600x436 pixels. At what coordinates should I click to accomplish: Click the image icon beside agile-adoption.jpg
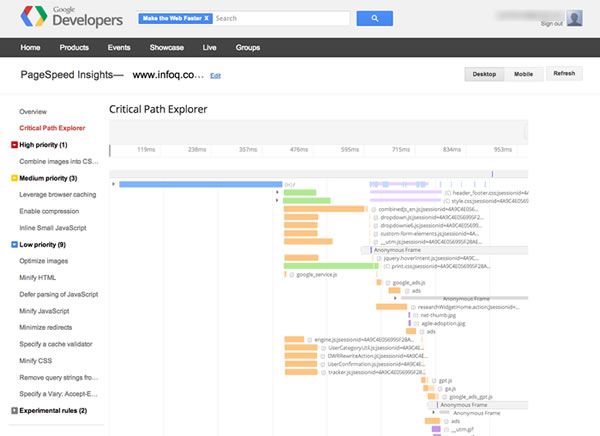(x=416, y=324)
